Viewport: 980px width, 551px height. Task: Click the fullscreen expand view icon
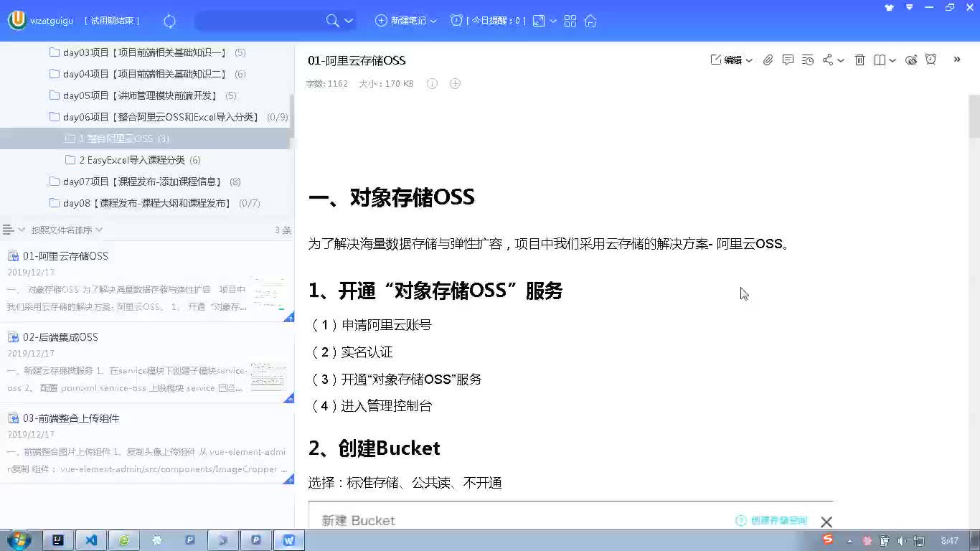click(539, 21)
